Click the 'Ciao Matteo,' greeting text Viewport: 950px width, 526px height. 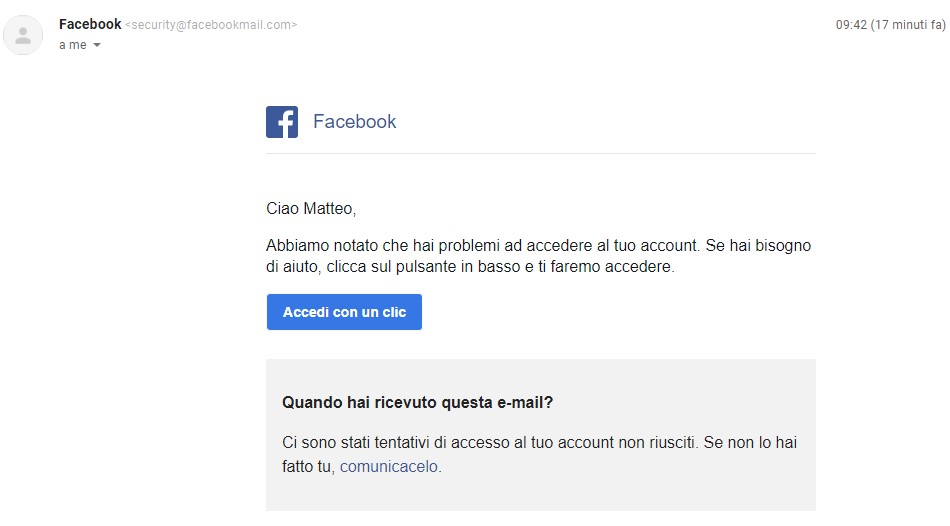pyautogui.click(x=311, y=208)
